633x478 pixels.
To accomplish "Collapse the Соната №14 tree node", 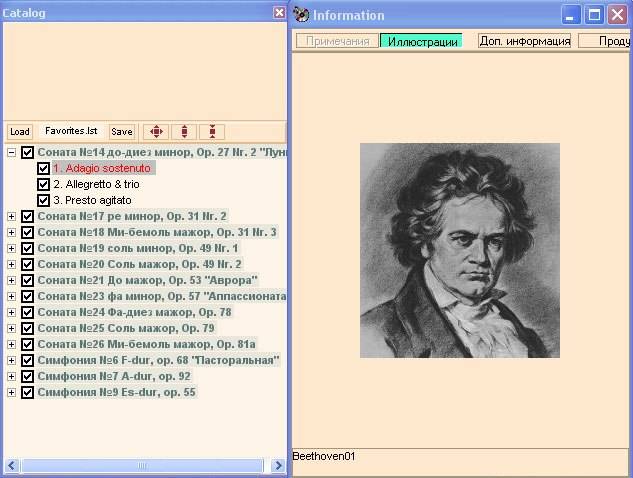I will (x=11, y=152).
